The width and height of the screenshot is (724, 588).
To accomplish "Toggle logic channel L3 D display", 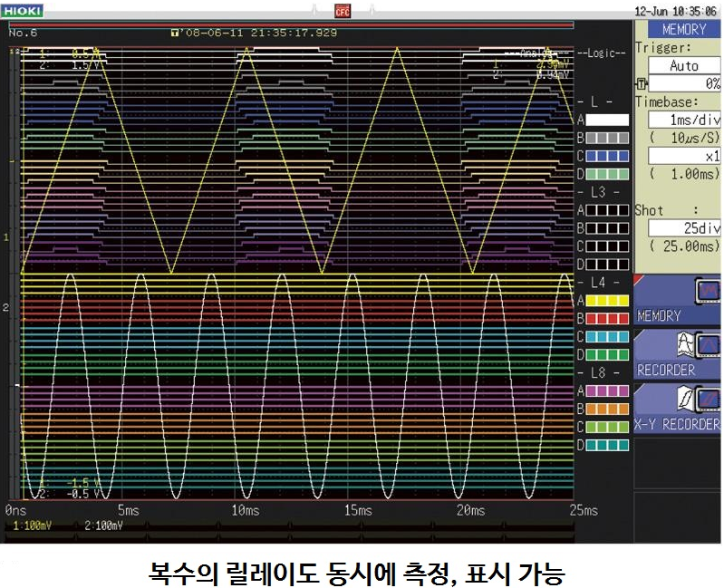I will [x=607, y=265].
